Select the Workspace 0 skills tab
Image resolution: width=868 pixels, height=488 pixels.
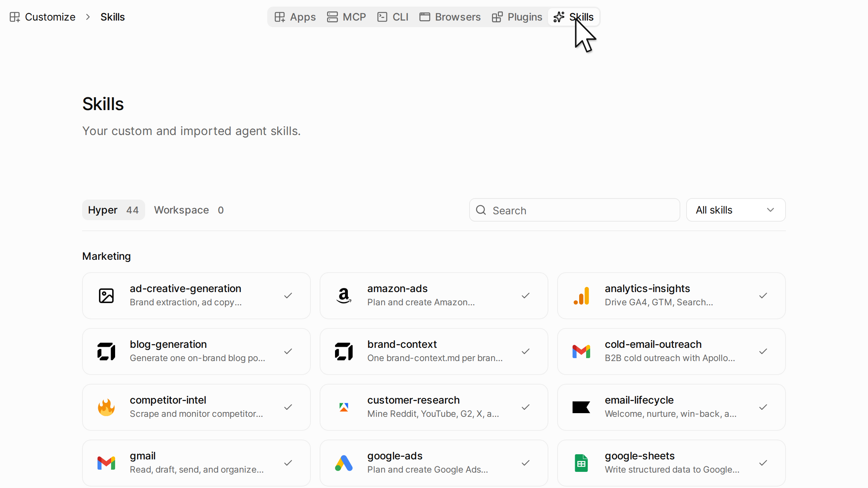[x=189, y=210]
